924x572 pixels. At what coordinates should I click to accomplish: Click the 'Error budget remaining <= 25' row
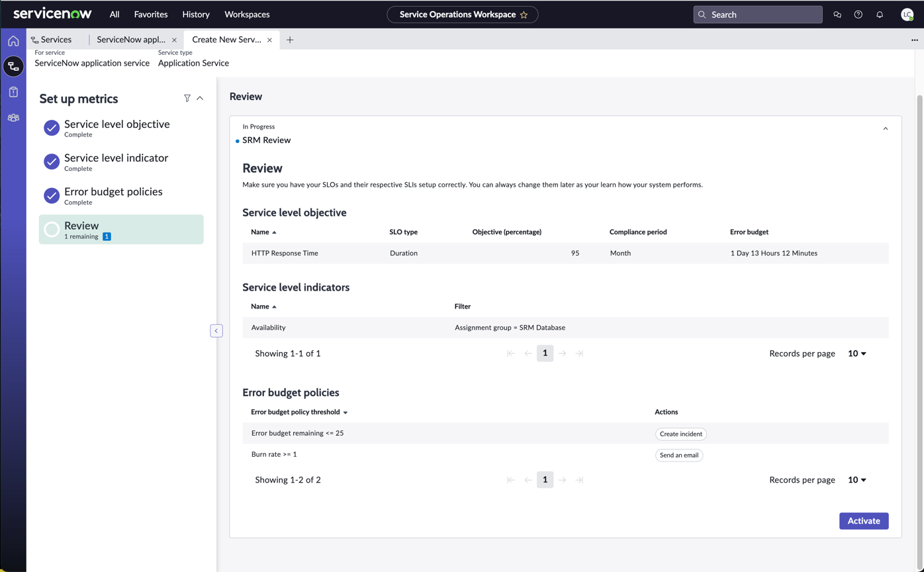(565, 434)
